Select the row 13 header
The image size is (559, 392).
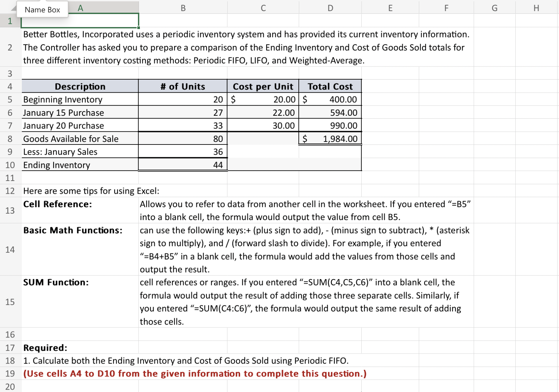pos(10,210)
